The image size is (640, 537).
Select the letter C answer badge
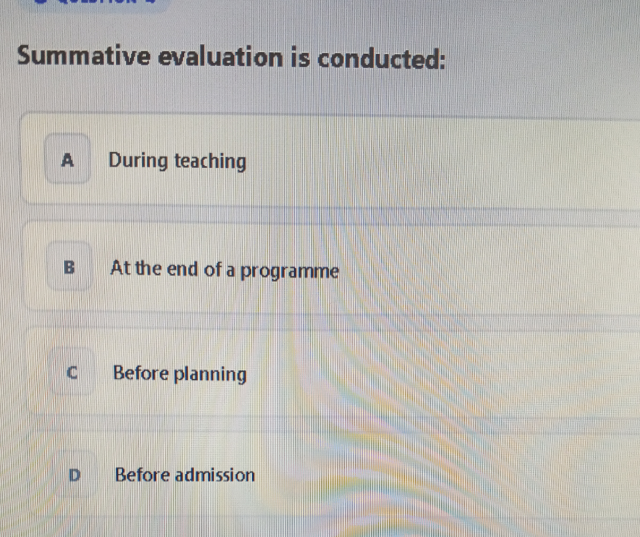click(72, 372)
